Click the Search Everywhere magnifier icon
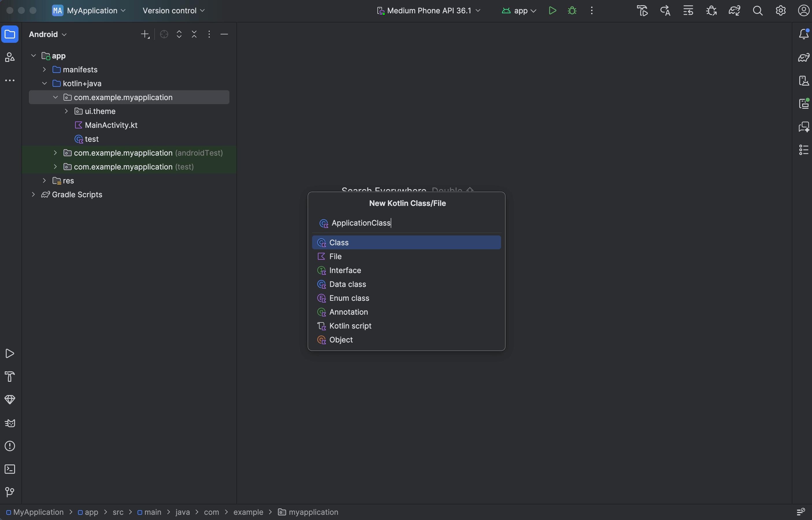Screen dimensions: 812x520 (758, 11)
